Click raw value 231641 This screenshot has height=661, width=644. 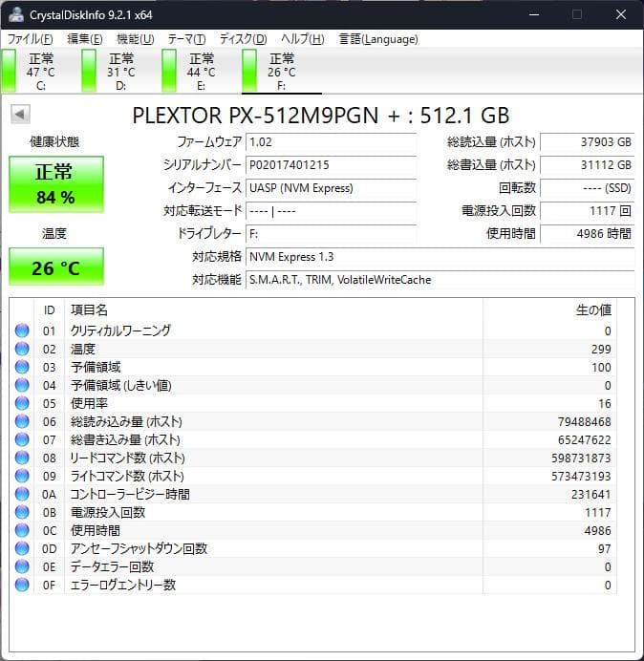(590, 494)
